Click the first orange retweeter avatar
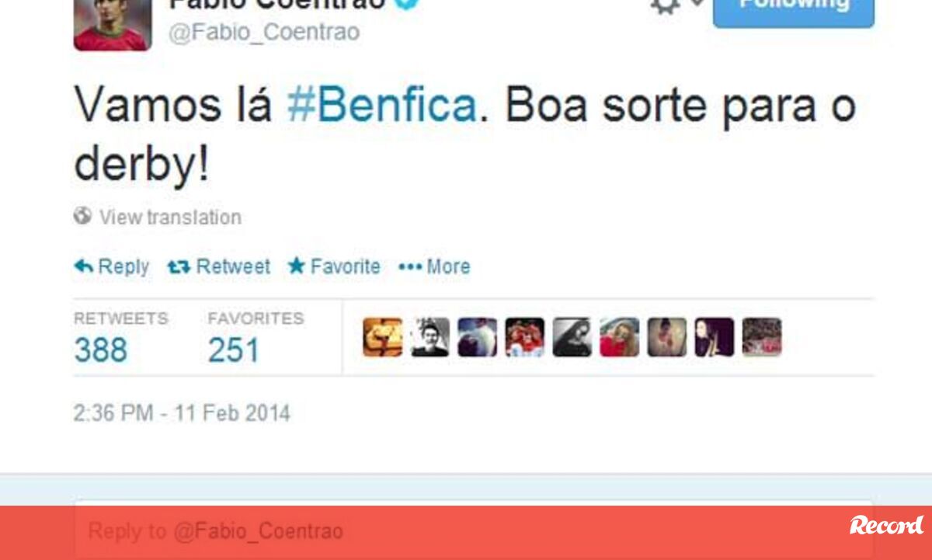Image resolution: width=932 pixels, height=560 pixels. coord(383,337)
